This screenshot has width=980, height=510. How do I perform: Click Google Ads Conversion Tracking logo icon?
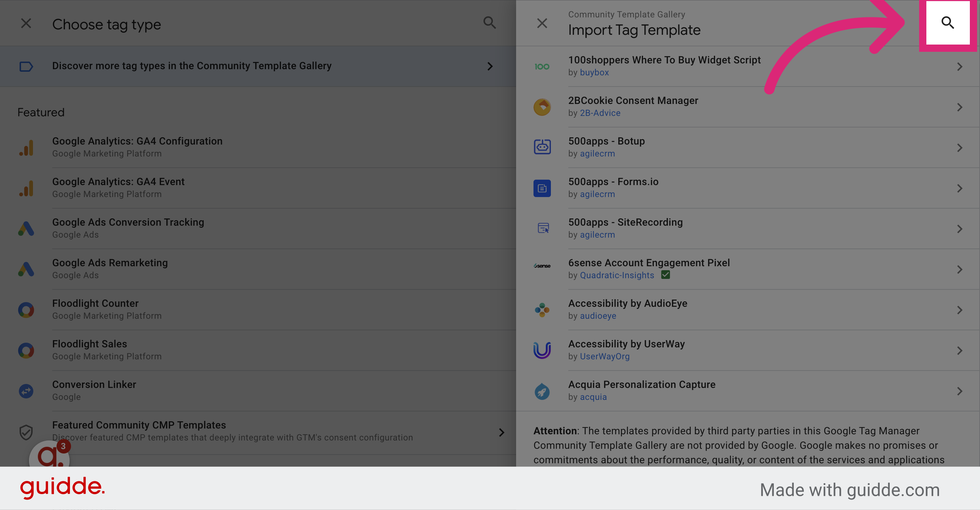(x=26, y=229)
